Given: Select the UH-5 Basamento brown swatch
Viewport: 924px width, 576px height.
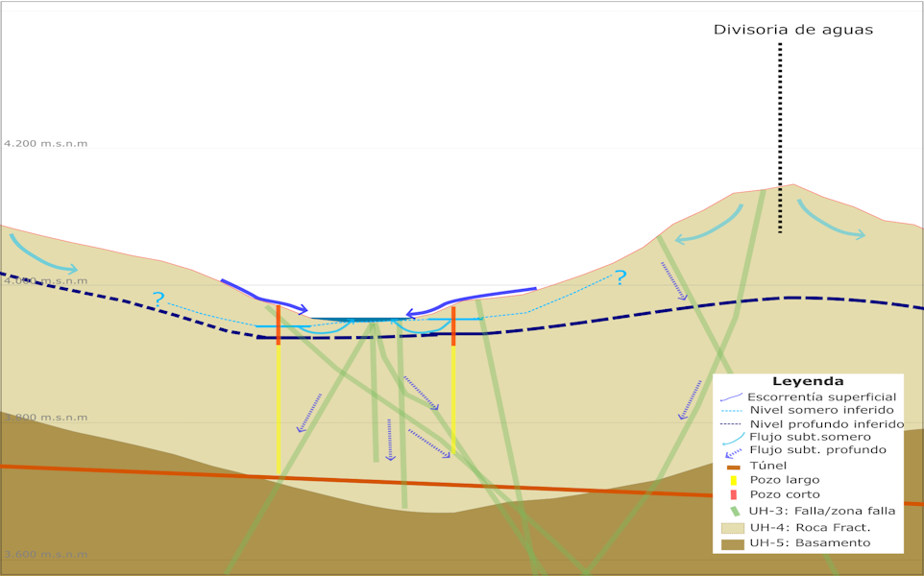Looking at the screenshot, I should (732, 543).
